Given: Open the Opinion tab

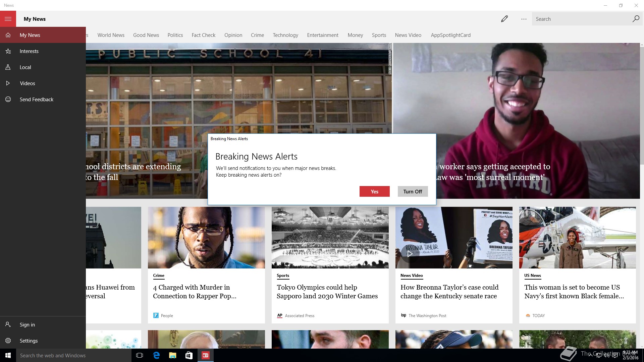Looking at the screenshot, I should pos(233,35).
